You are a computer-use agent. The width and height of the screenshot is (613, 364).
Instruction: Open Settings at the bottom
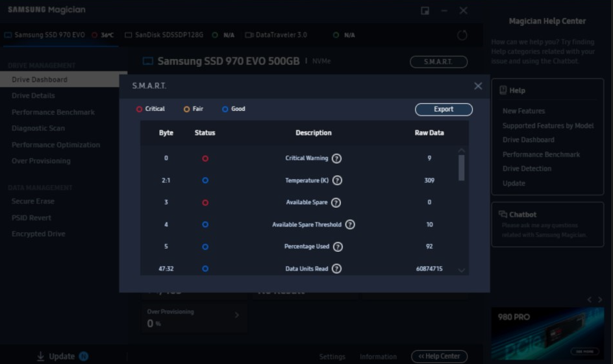(332, 357)
